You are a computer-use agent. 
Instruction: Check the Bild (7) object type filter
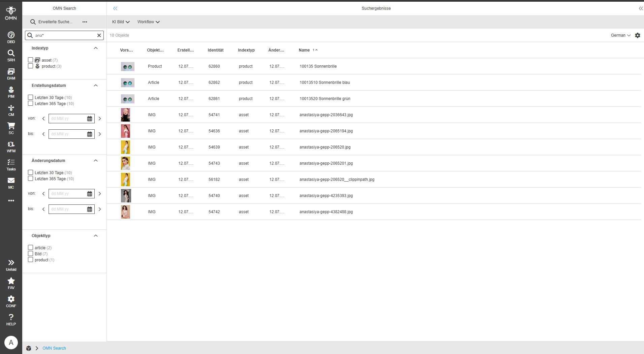[30, 253]
